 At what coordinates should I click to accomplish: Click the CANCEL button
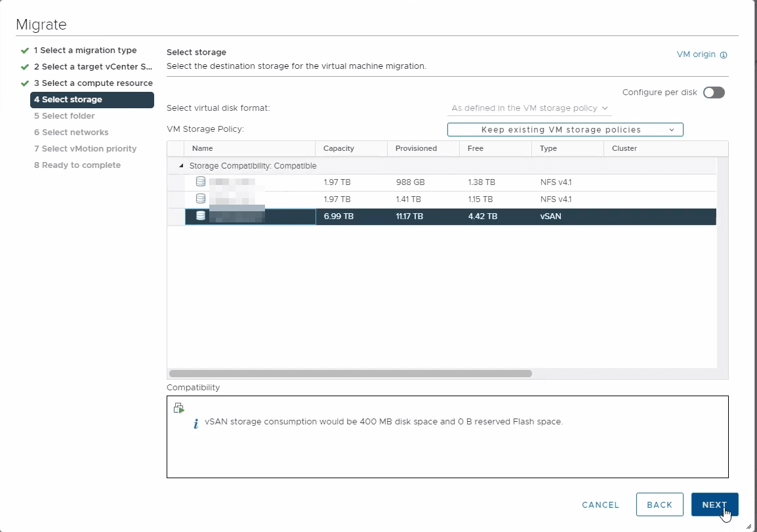point(600,505)
